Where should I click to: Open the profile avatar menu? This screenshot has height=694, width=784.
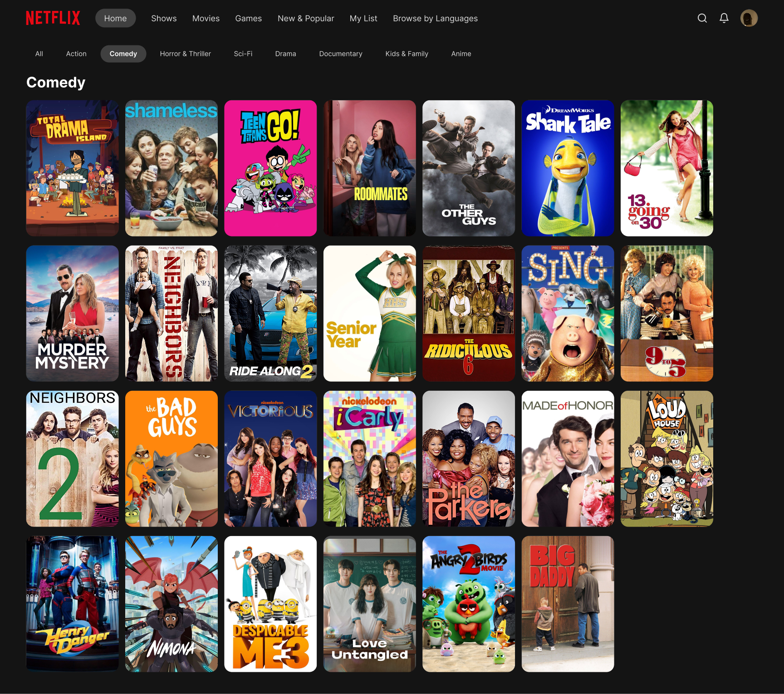[749, 18]
